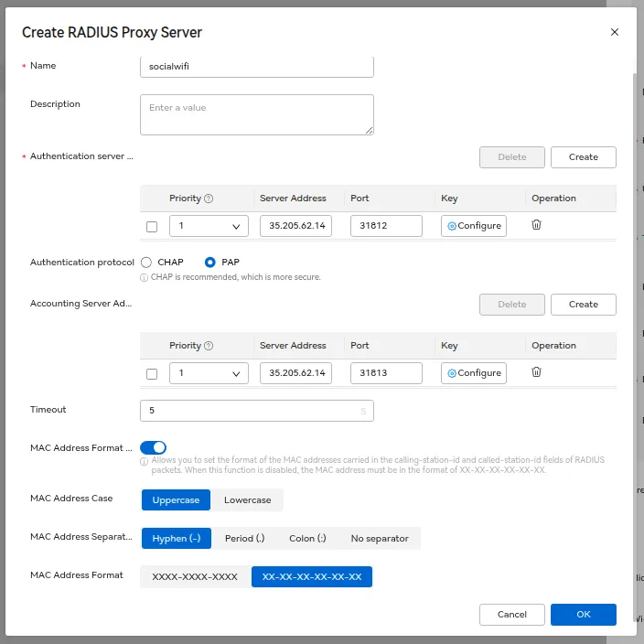
Task: Select CHAP authentication protocol
Action: click(146, 263)
